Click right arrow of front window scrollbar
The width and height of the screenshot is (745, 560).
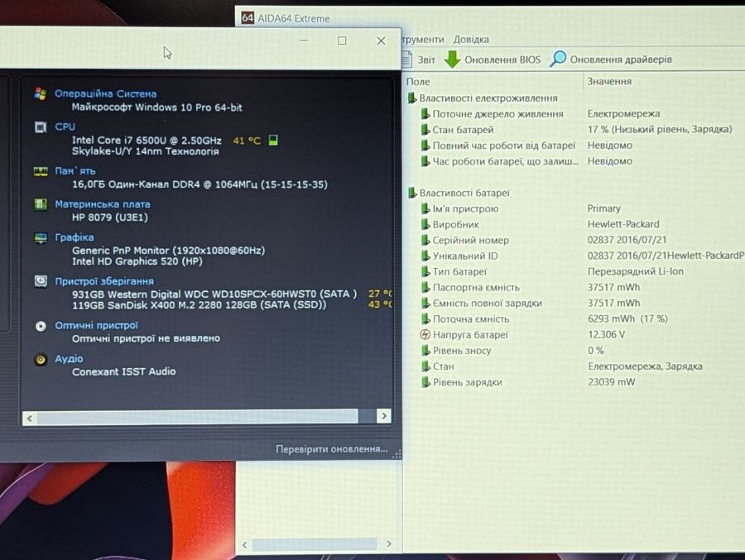(384, 417)
